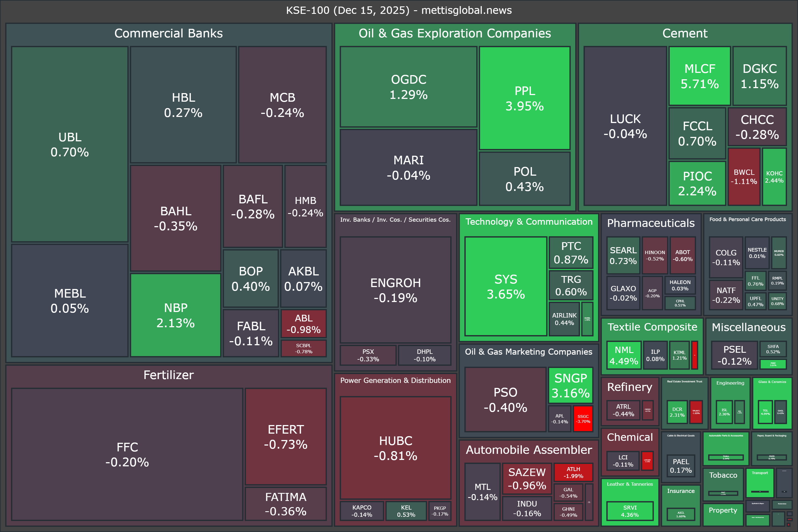This screenshot has width=798, height=532.
Task: Click the Automobile Assembler sector label
Action: (529, 449)
